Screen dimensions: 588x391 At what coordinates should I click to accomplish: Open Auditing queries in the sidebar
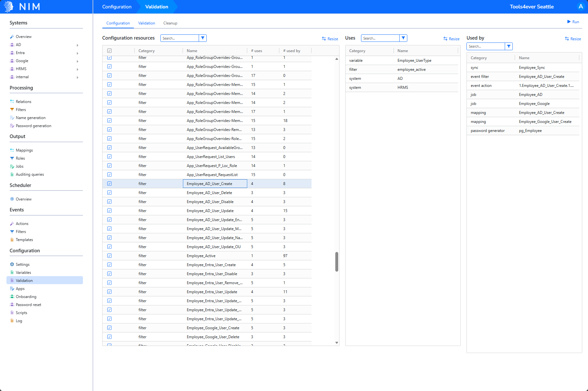point(30,174)
